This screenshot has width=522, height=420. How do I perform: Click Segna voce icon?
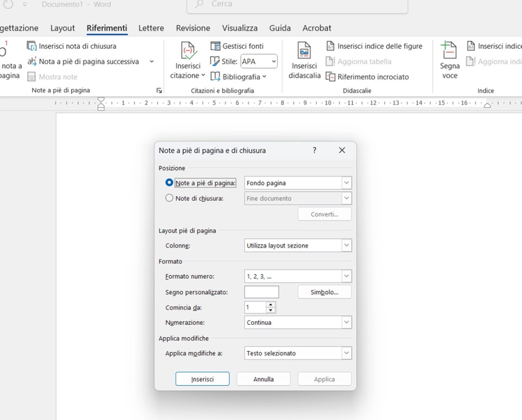pyautogui.click(x=449, y=50)
